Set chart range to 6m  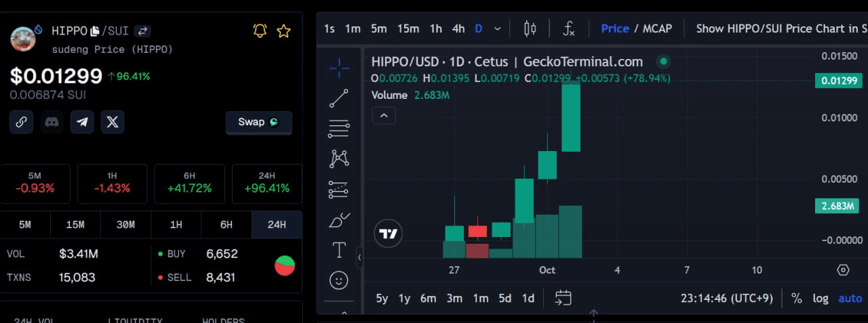pyautogui.click(x=428, y=298)
